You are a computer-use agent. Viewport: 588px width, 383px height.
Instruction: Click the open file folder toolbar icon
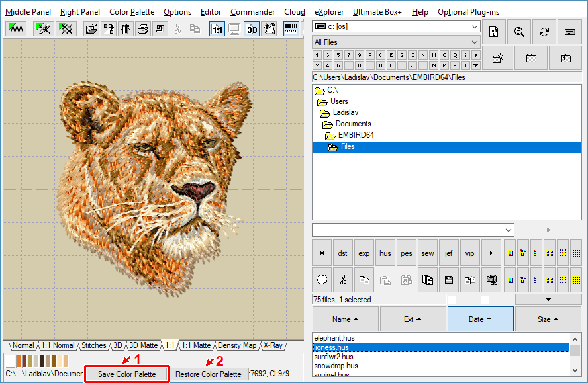coord(91,28)
